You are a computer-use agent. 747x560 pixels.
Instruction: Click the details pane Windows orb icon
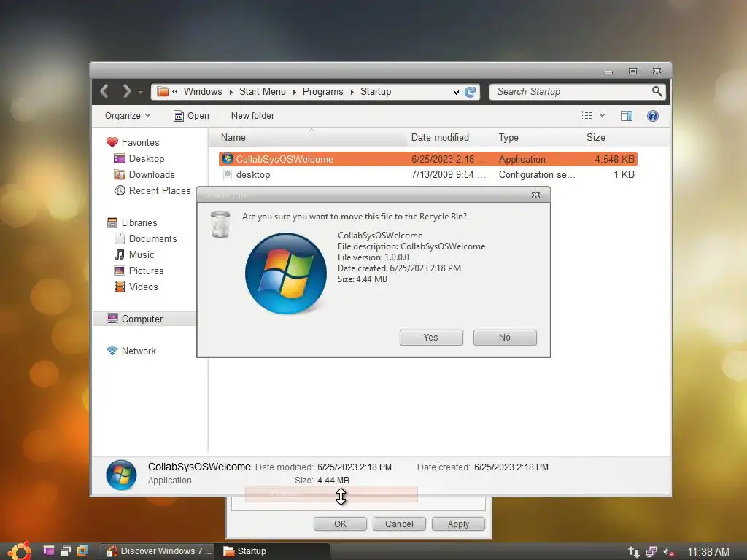121,475
